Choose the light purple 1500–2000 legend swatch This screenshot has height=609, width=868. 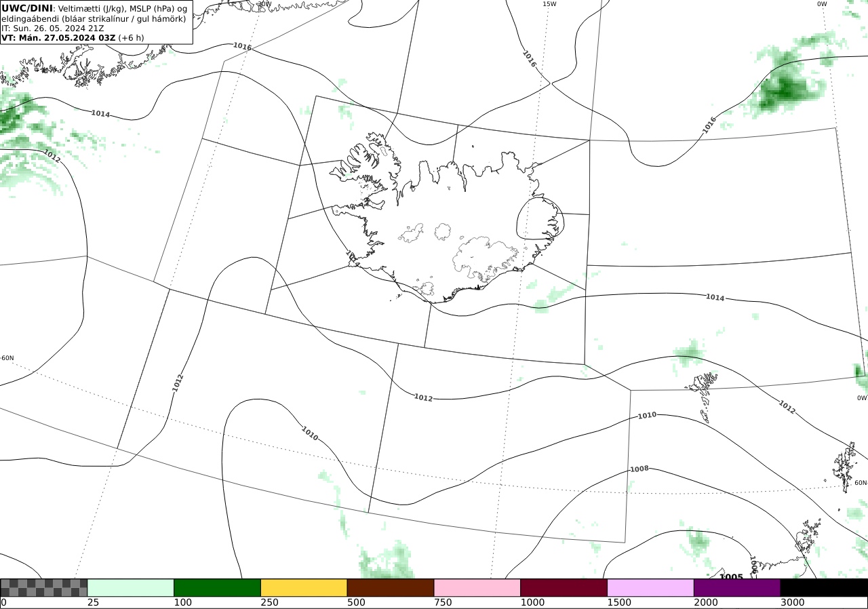tap(650, 587)
